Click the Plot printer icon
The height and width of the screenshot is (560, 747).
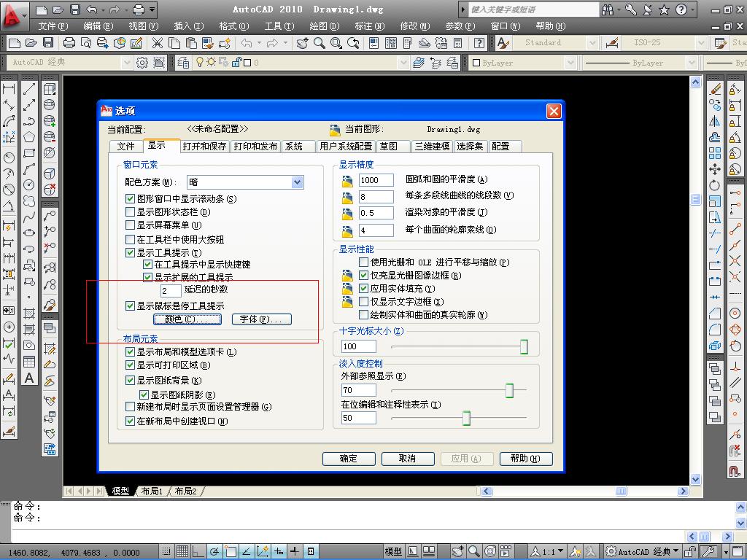69,43
